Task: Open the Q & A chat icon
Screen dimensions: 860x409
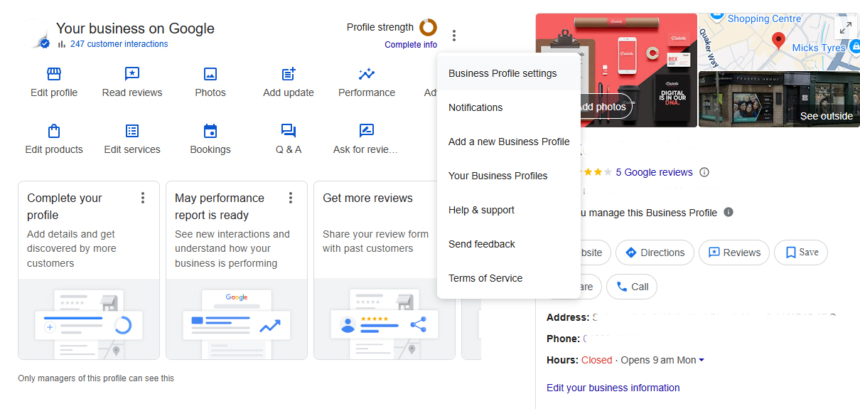Action: [x=288, y=131]
